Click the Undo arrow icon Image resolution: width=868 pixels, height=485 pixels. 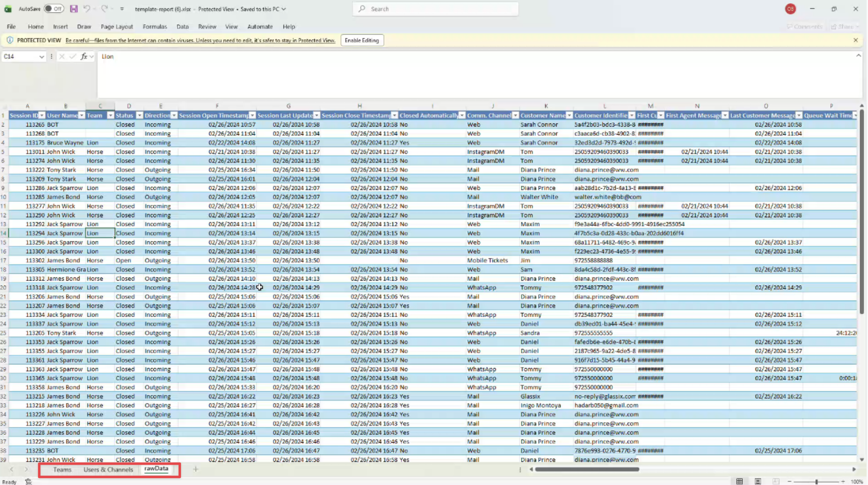tap(86, 9)
